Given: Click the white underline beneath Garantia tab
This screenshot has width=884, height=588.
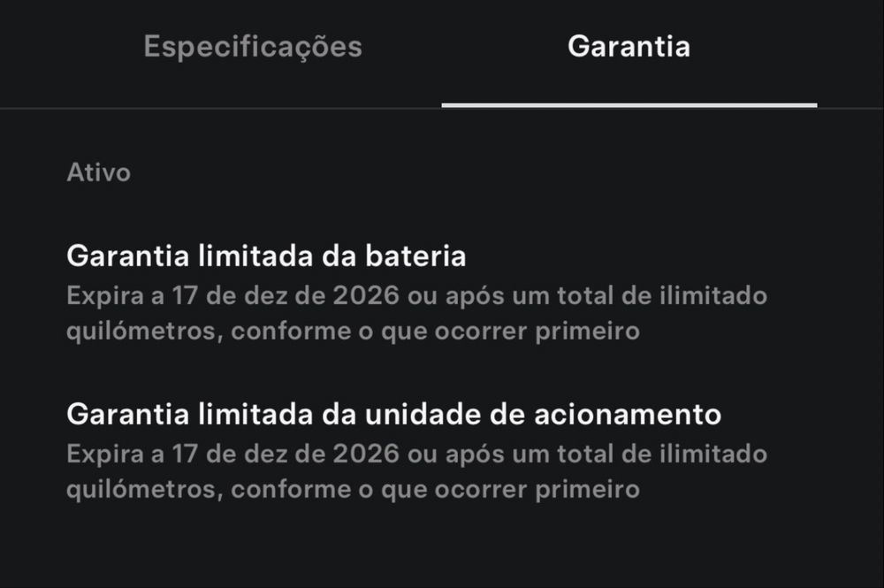Looking at the screenshot, I should tap(629, 105).
